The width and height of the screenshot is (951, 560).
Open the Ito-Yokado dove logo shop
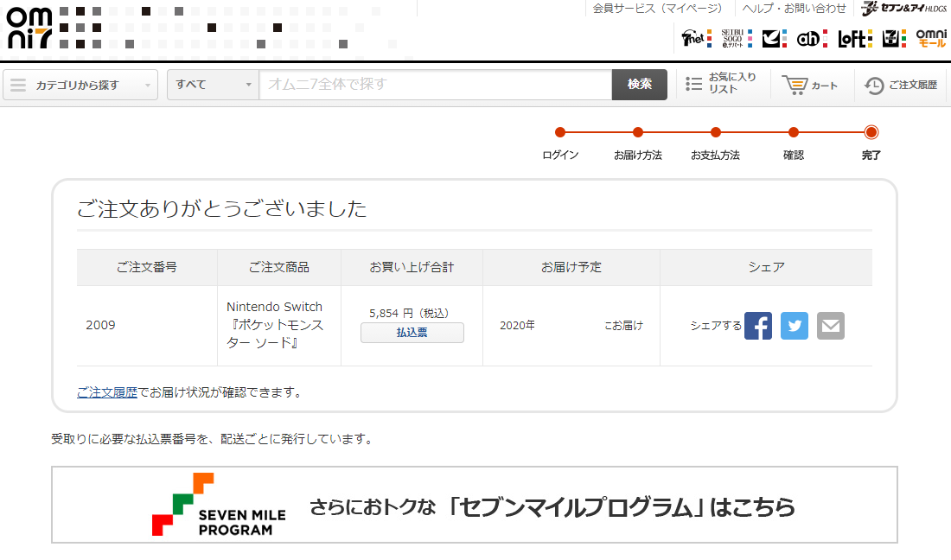point(775,38)
